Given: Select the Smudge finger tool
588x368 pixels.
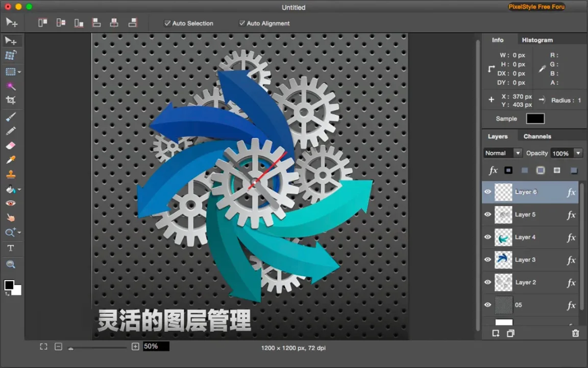Looking at the screenshot, I should [x=11, y=218].
